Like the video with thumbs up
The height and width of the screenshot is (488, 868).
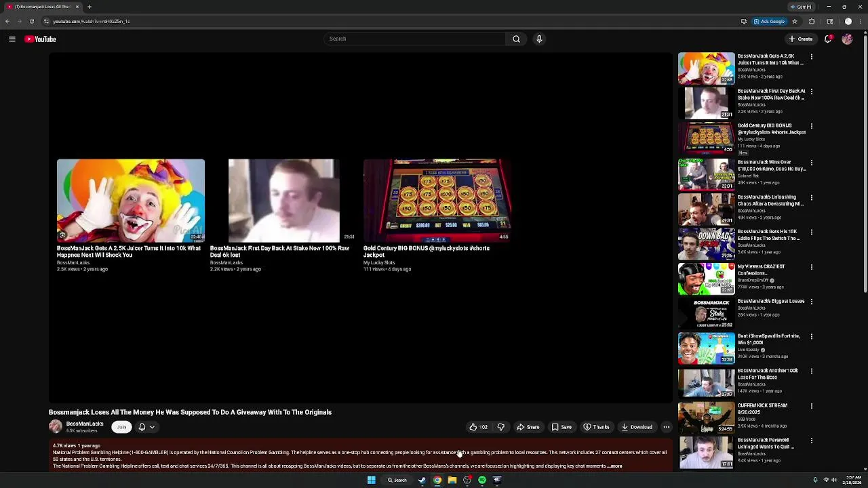pyautogui.click(x=478, y=427)
